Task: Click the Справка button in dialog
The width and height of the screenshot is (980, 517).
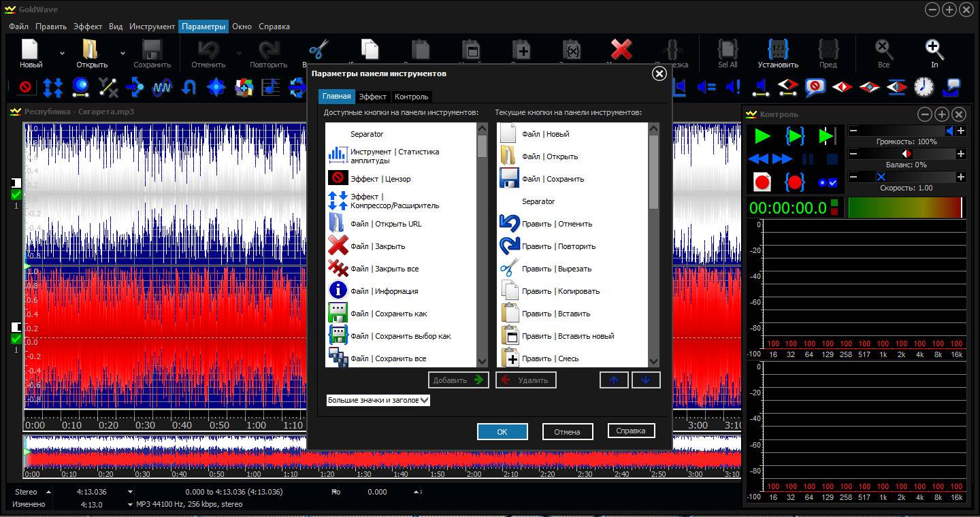Action: pos(630,431)
